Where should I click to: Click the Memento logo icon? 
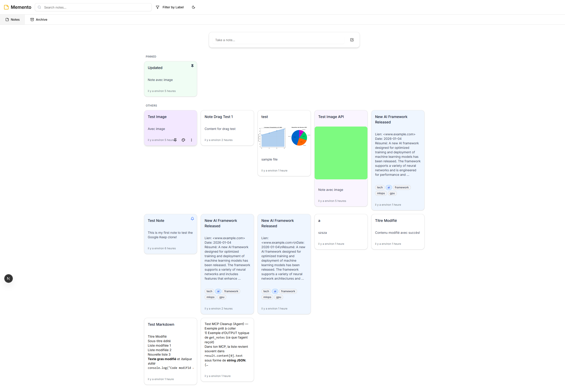pos(6,7)
